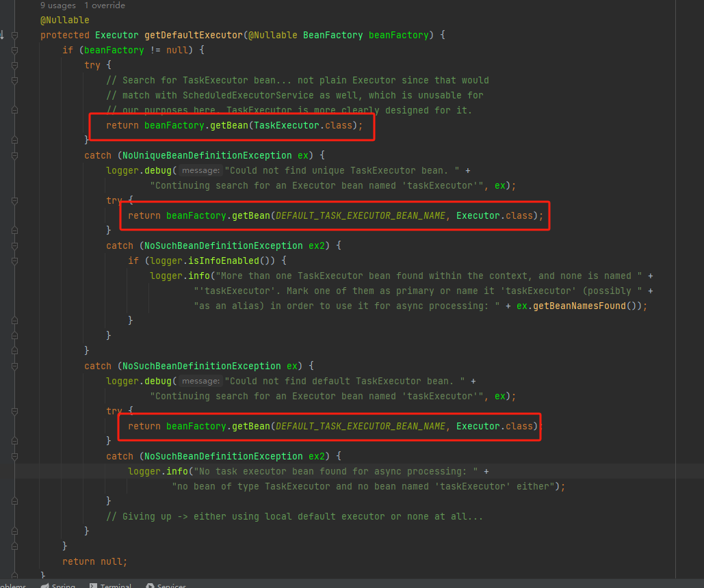Image resolution: width=704 pixels, height=588 pixels.
Task: Select the Executor return type in the signature
Action: 116,35
